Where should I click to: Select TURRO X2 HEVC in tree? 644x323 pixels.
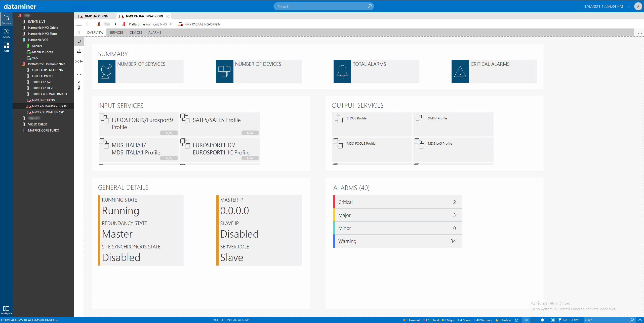pos(43,88)
